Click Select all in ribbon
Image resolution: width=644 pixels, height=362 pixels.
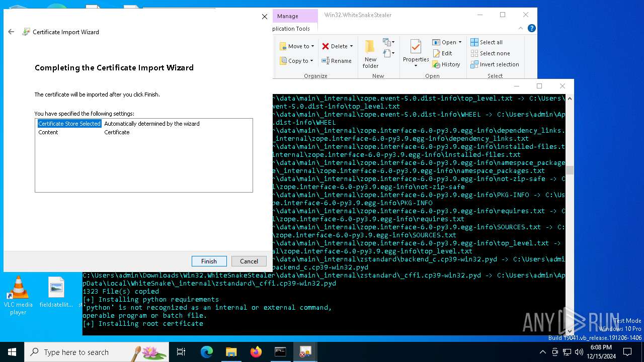coord(487,42)
